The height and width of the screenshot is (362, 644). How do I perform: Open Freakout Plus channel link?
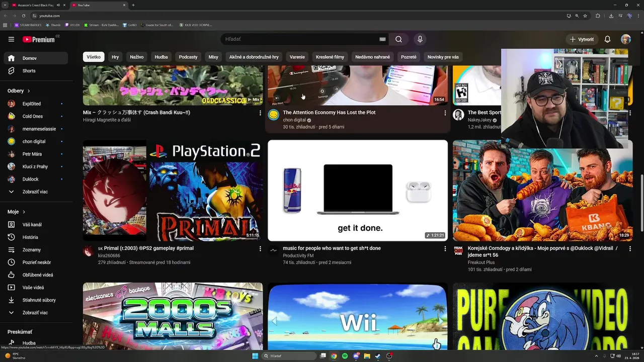point(481,262)
